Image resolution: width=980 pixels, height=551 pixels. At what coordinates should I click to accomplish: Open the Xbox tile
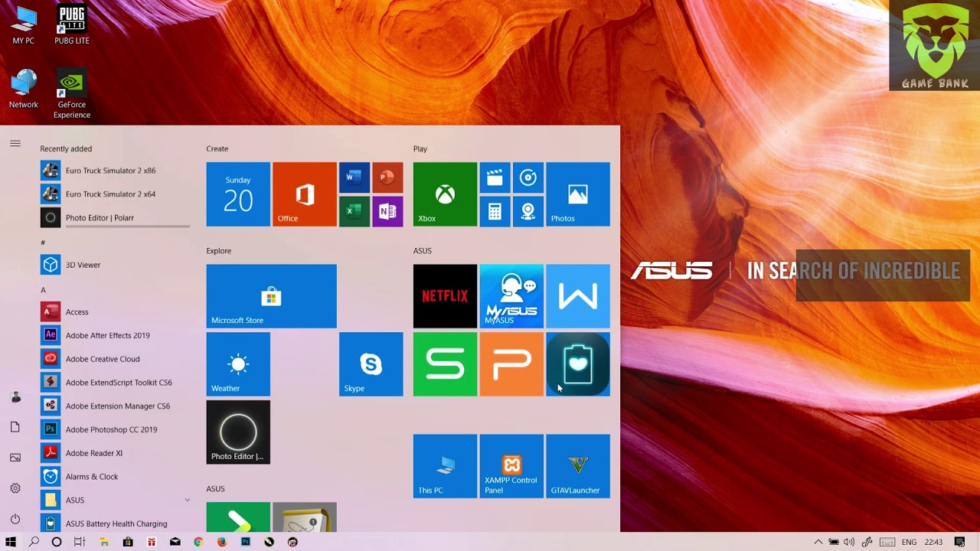click(x=445, y=194)
